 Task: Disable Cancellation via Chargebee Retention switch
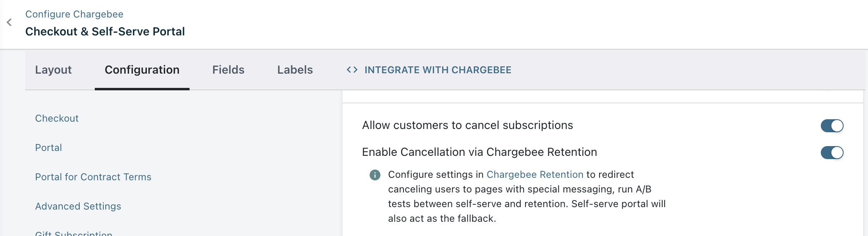832,153
